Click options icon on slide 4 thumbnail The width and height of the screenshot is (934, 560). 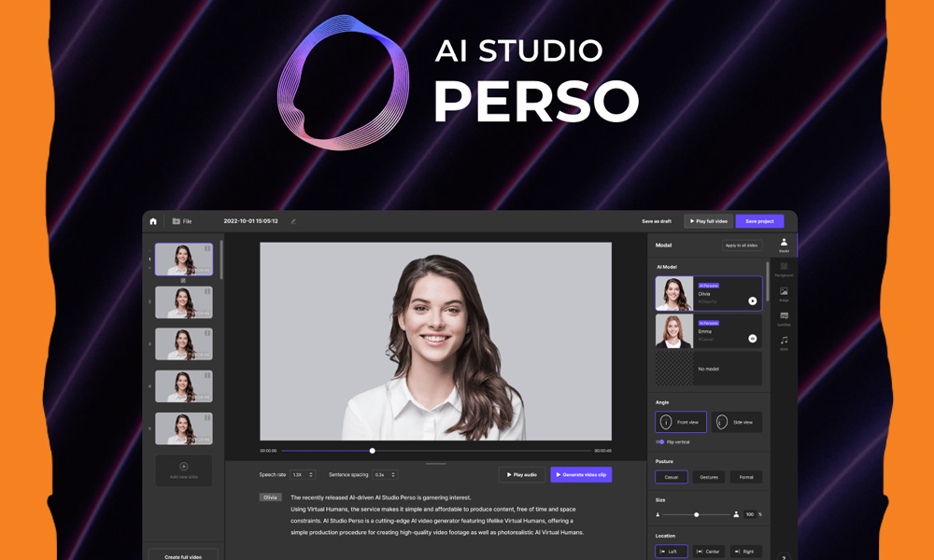pos(207,376)
